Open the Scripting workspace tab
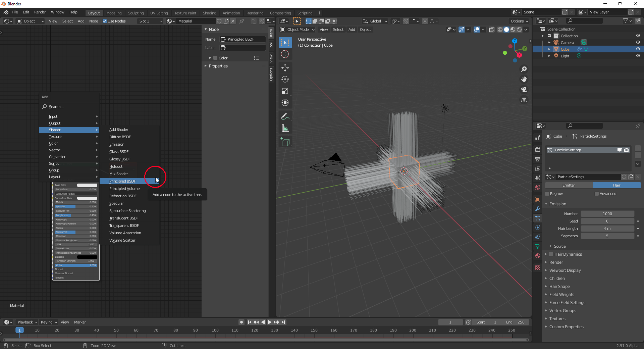The width and height of the screenshot is (644, 349). 305,13
